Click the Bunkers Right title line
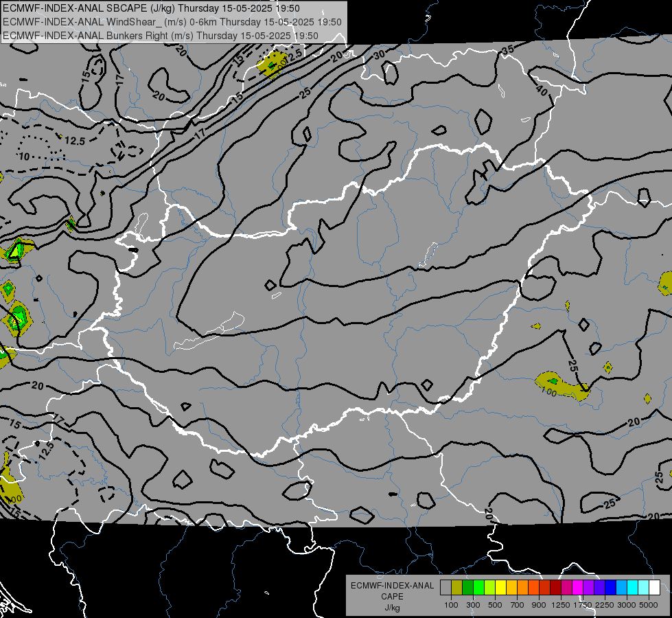 [161, 36]
